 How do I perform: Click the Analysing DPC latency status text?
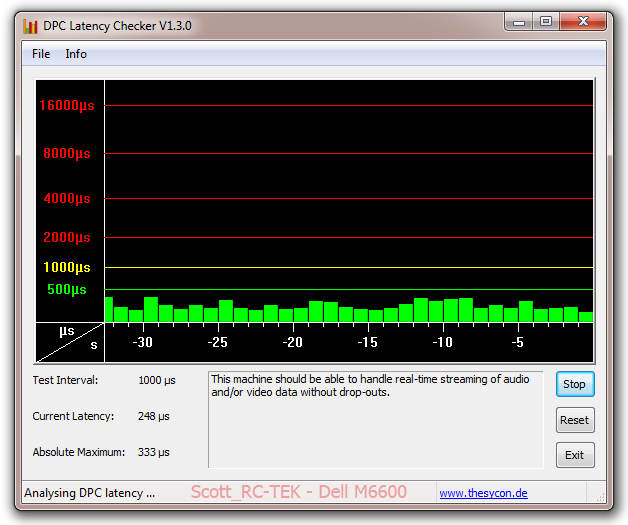tap(90, 493)
